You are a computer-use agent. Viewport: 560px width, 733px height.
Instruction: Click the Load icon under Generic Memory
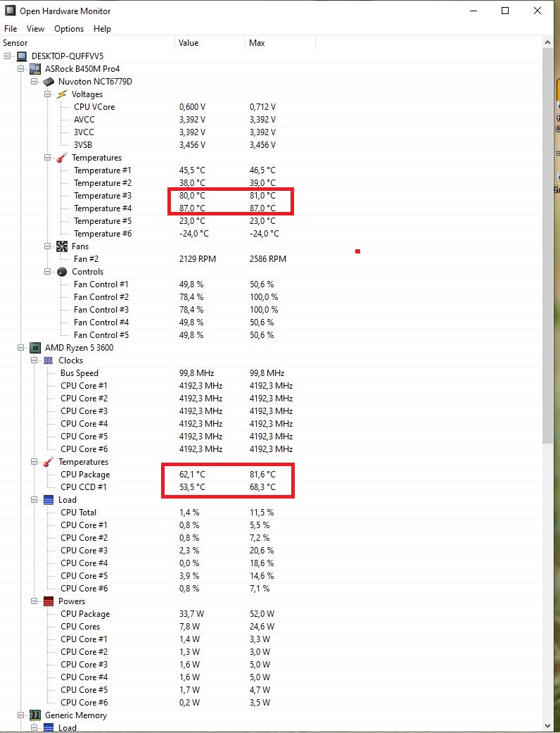tap(49, 728)
